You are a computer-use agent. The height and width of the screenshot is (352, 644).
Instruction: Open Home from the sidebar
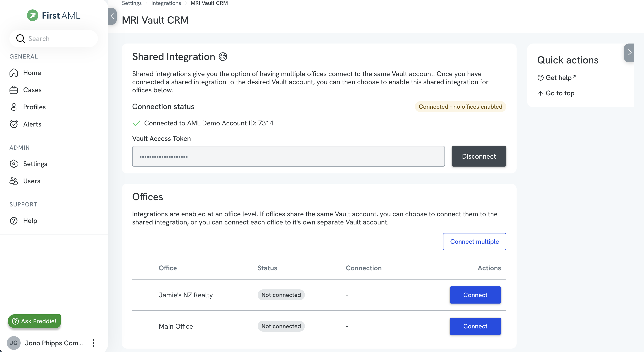32,73
